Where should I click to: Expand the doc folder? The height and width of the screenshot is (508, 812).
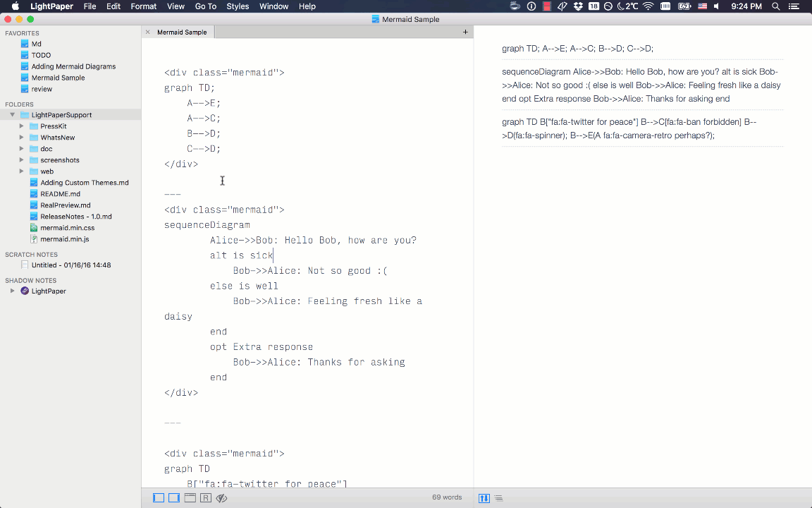point(21,149)
